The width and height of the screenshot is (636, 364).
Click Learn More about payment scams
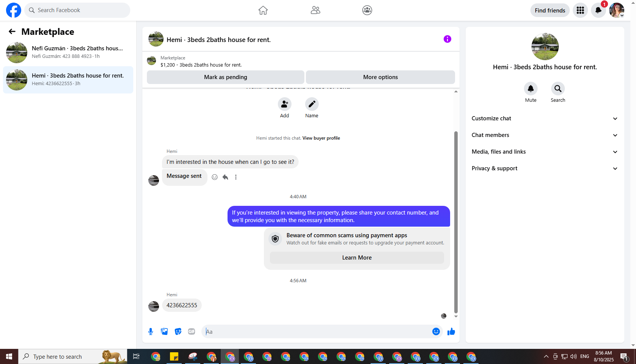tap(357, 258)
